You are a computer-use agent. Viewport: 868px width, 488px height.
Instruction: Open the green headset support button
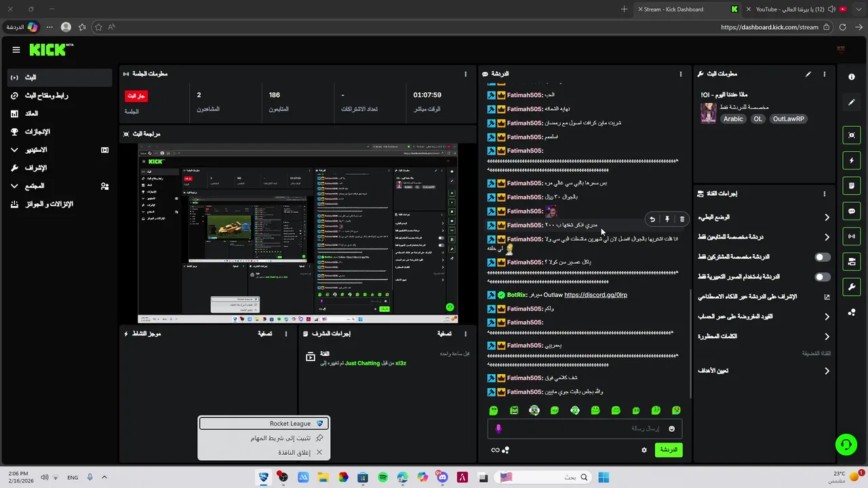tap(846, 445)
